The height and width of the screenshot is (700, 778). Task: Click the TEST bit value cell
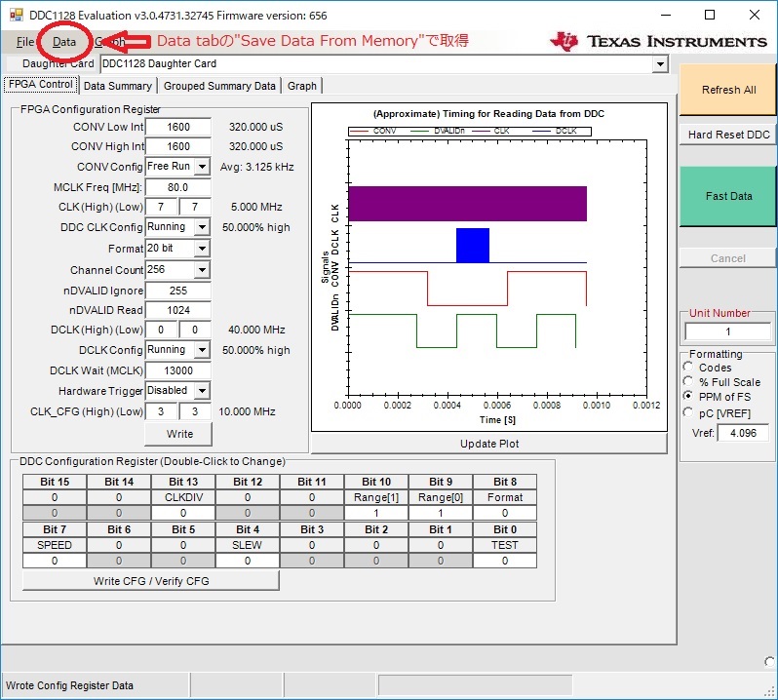pyautogui.click(x=505, y=561)
